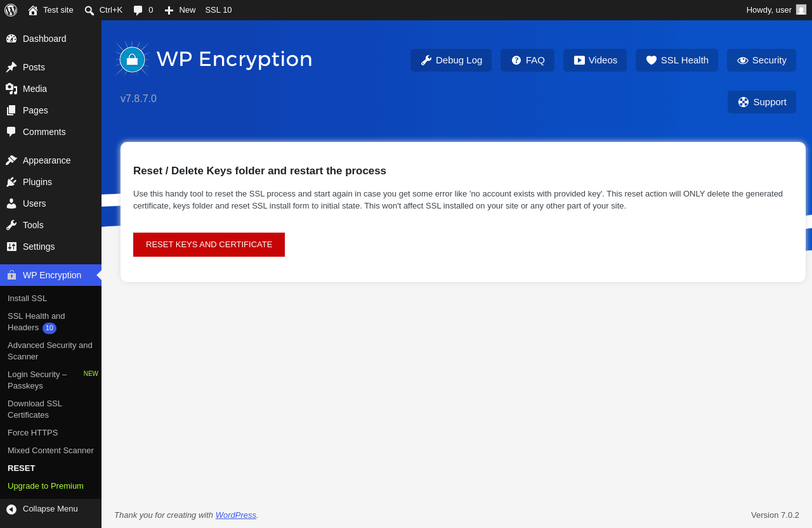812x528 pixels.
Task: Click the WP Encryption lock logo
Action: (132, 60)
